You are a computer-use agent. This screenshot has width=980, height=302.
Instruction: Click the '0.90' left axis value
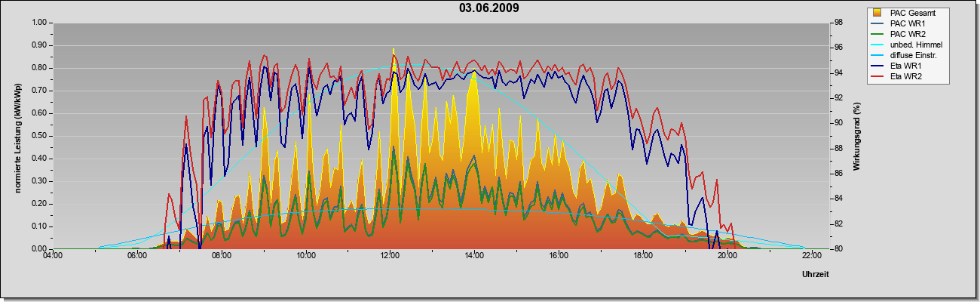39,45
